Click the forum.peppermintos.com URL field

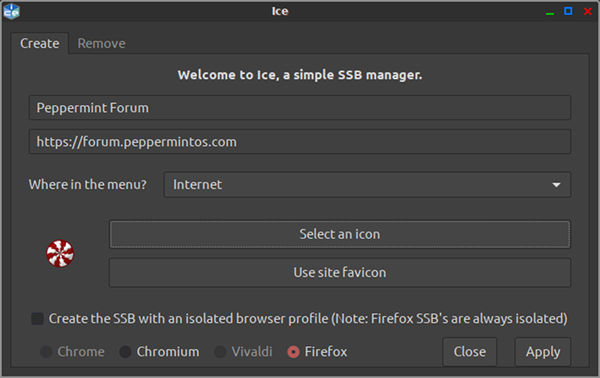(300, 142)
